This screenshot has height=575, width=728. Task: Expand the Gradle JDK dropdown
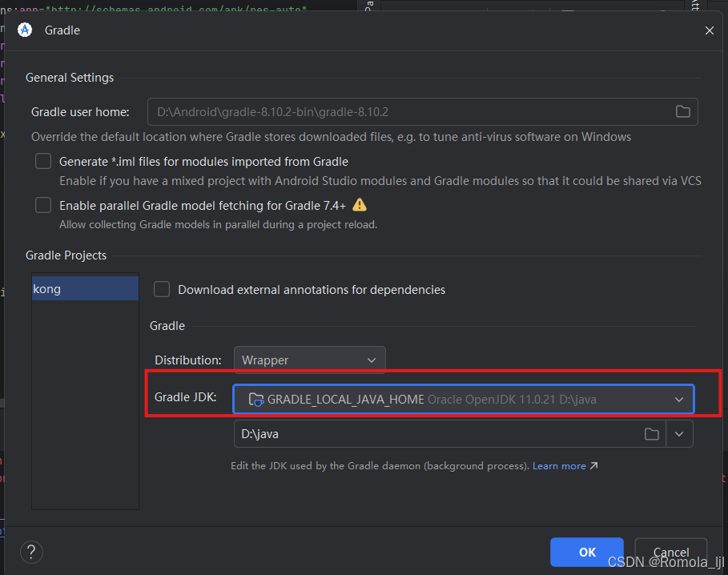(x=678, y=398)
